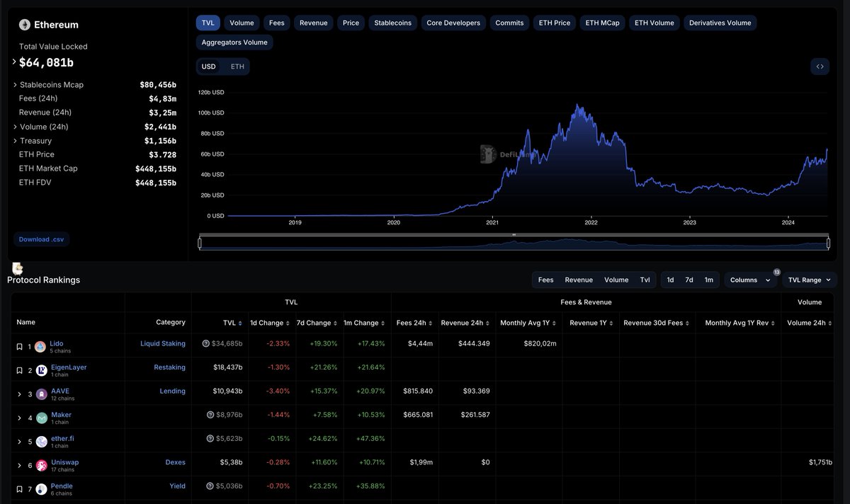Expand the AAVE row chevron
850x504 pixels.
19,394
